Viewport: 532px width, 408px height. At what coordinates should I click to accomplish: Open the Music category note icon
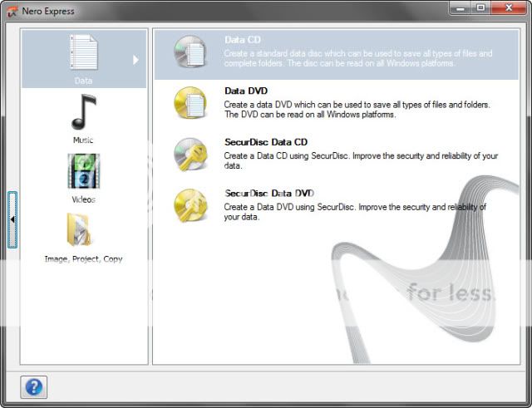(x=83, y=112)
